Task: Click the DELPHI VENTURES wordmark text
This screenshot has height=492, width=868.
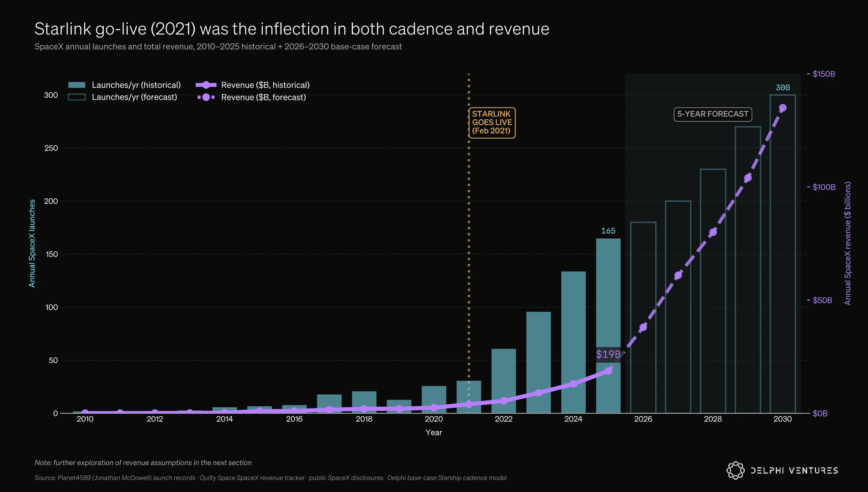Action: [794, 471]
